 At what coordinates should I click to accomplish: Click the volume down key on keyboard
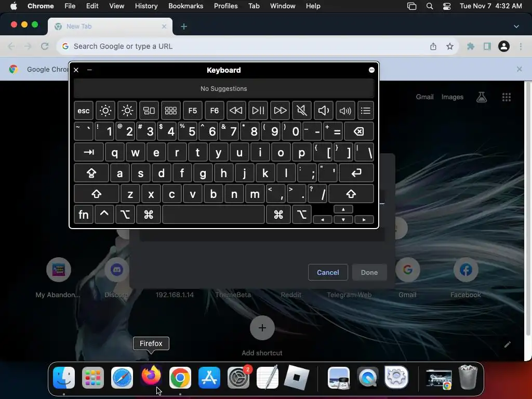(x=323, y=110)
